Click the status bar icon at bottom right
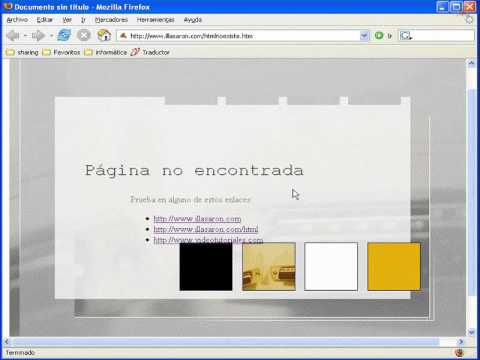The width and height of the screenshot is (480, 360). (460, 352)
